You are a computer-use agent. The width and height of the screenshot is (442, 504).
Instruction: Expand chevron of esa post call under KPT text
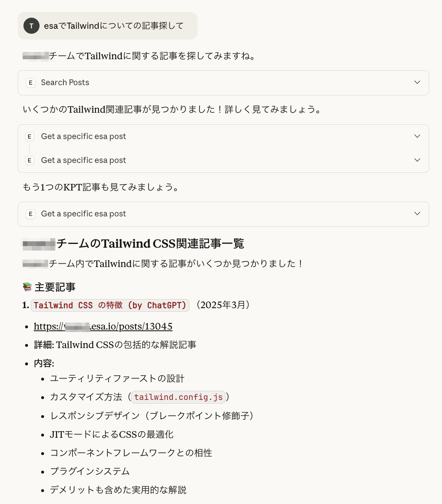[417, 214]
